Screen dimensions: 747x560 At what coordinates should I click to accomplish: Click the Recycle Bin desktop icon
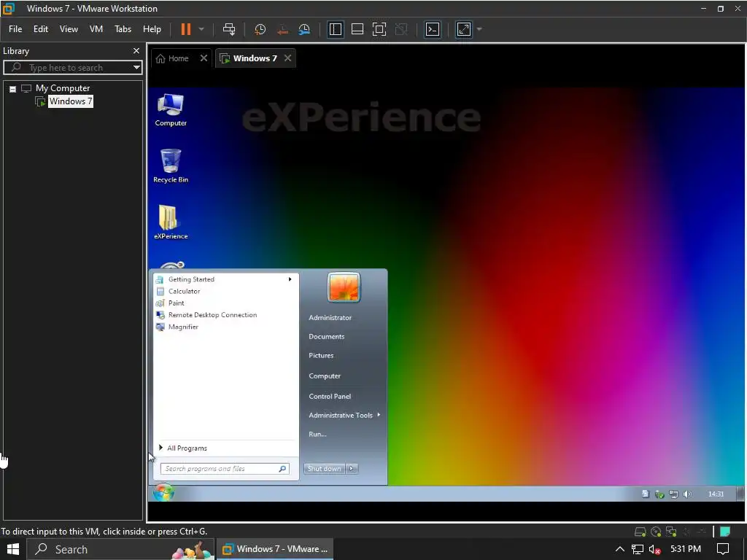coord(171,166)
